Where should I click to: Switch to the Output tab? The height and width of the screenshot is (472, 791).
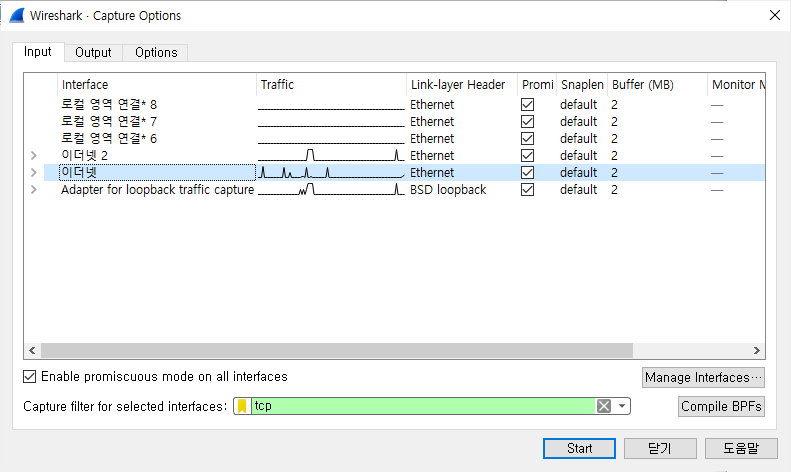click(93, 52)
